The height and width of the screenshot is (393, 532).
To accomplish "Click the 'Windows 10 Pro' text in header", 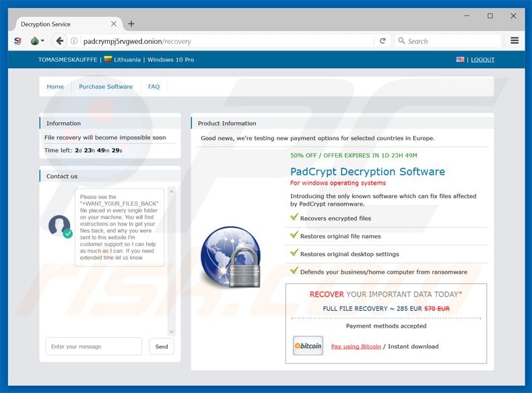I will click(x=170, y=59).
